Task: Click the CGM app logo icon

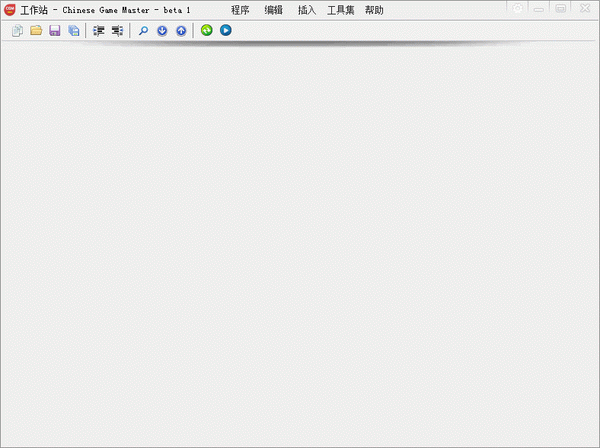Action: click(10, 10)
